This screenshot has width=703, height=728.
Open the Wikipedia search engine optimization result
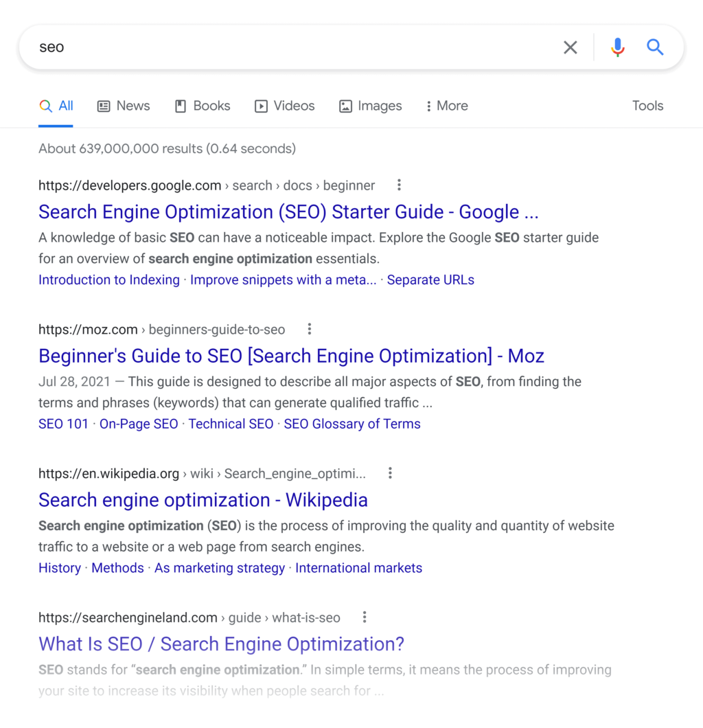coord(203,500)
